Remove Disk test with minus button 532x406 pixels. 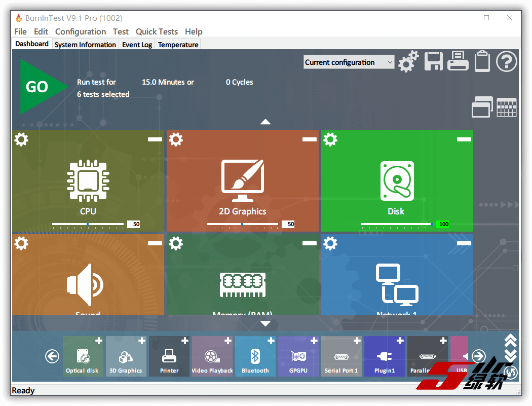coord(464,139)
